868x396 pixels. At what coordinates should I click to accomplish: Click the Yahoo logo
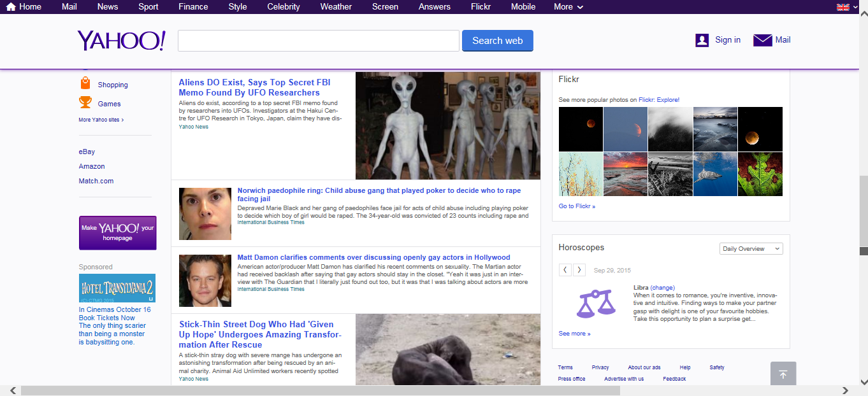click(121, 41)
